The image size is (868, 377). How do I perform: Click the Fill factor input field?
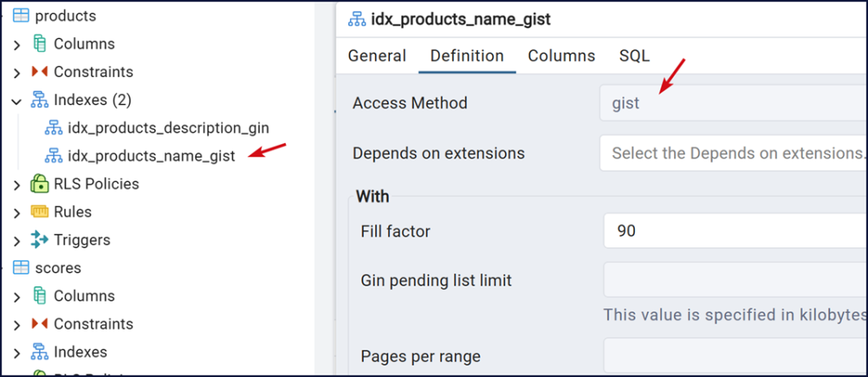pos(733,230)
